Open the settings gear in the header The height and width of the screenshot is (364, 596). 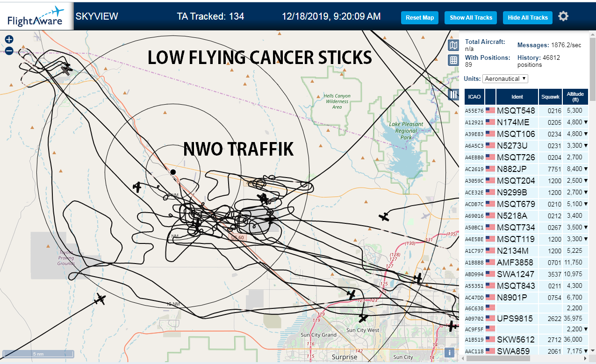(x=563, y=16)
